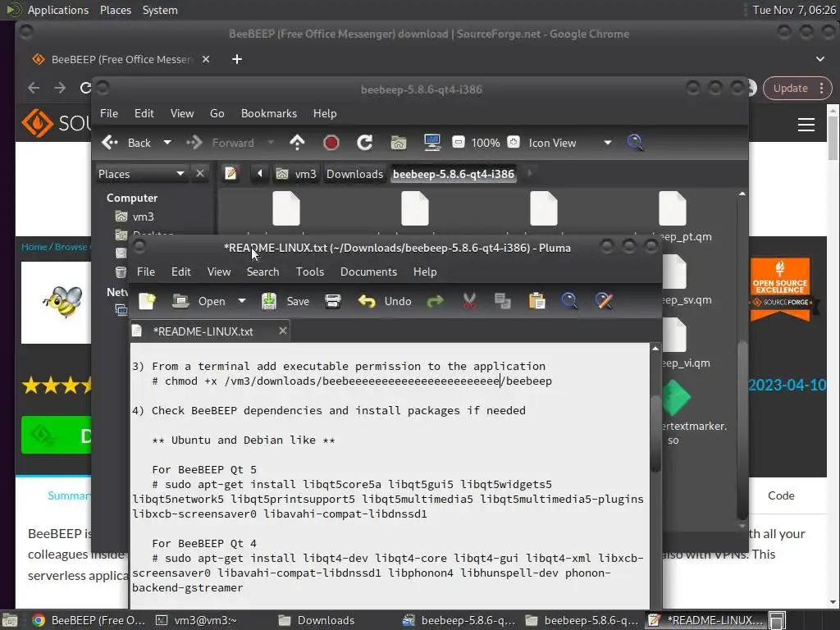Copy selection using the Pluma copy icon

[x=503, y=301]
